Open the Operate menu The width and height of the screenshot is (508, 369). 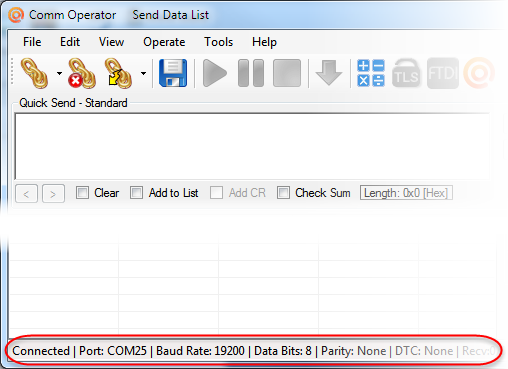click(164, 42)
